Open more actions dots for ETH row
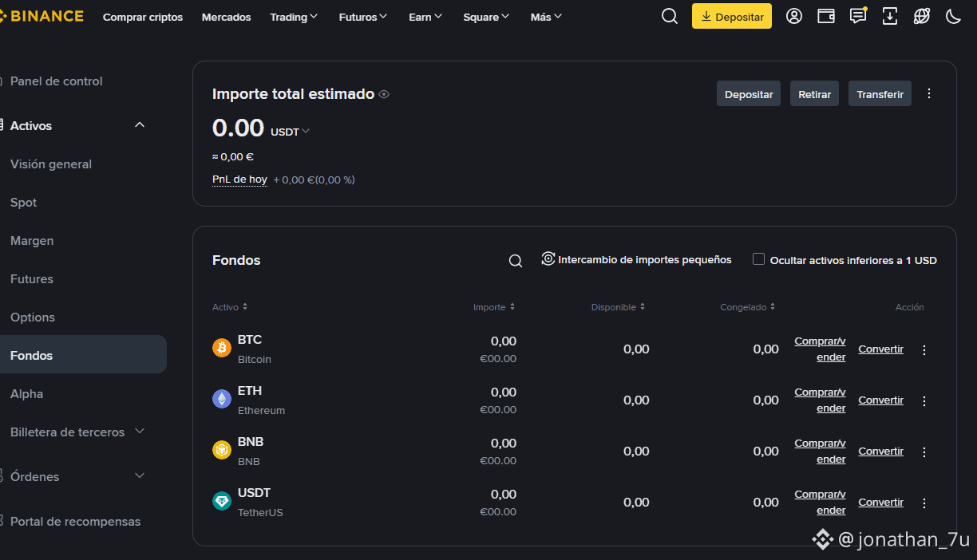977x560 pixels. pyautogui.click(x=924, y=400)
